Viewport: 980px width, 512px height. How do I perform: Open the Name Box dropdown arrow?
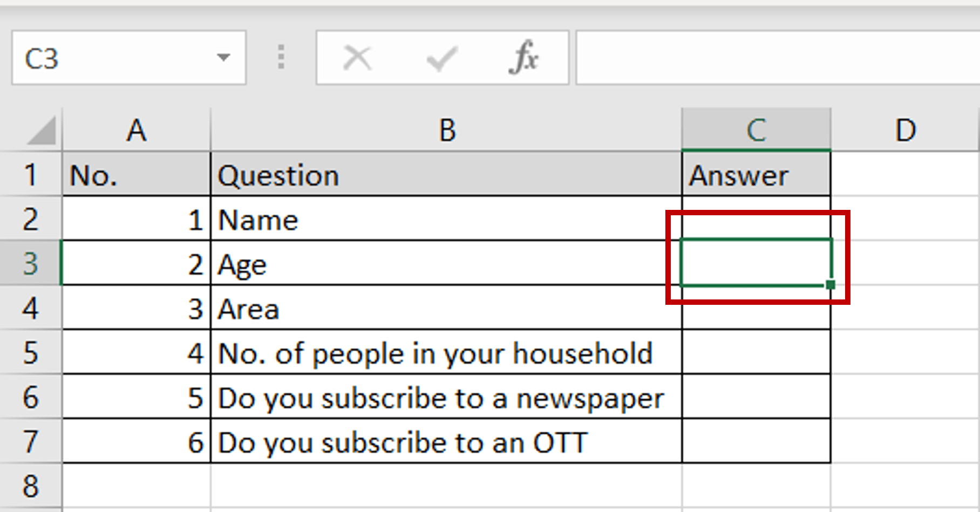pos(223,58)
